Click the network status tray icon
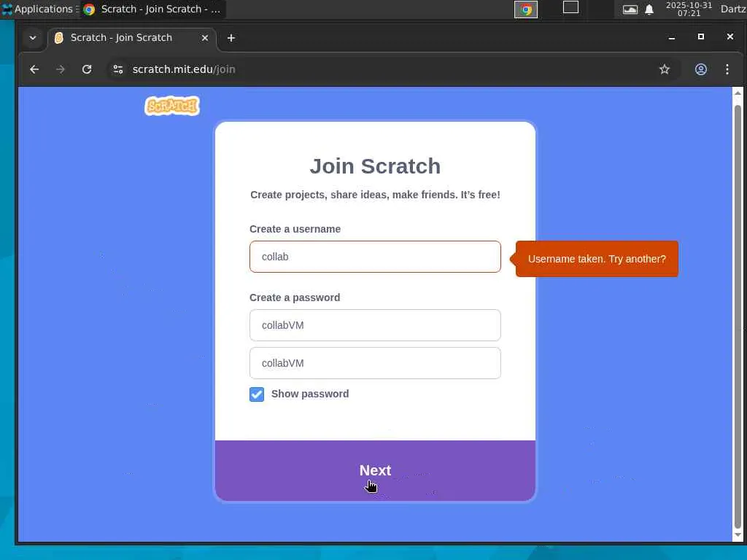 [x=630, y=9]
